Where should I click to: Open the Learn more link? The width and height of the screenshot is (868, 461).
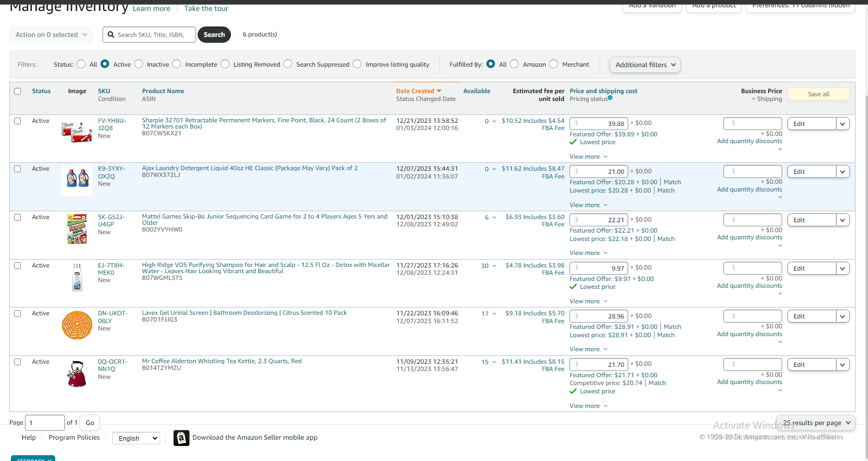pos(151,8)
